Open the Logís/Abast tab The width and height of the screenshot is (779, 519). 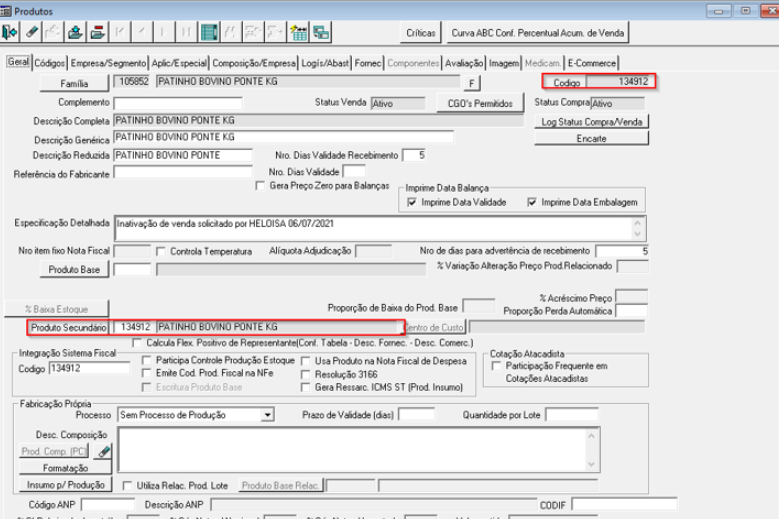[x=325, y=63]
